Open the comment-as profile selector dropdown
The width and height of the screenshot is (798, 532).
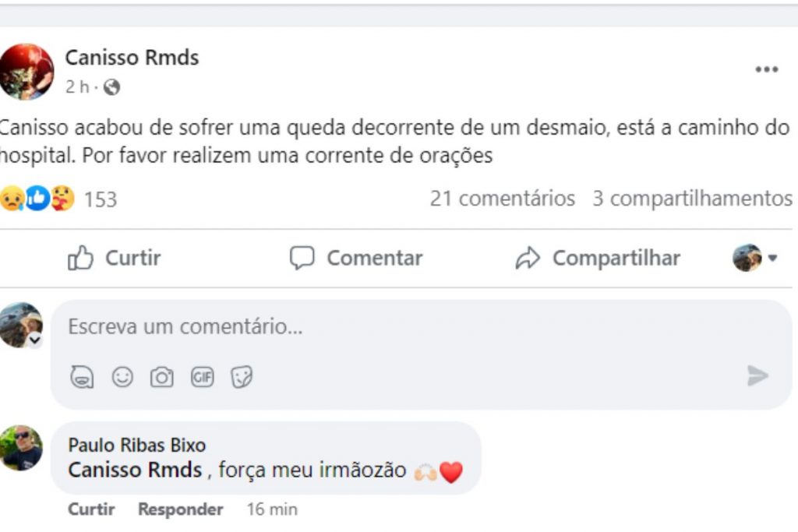tap(755, 258)
